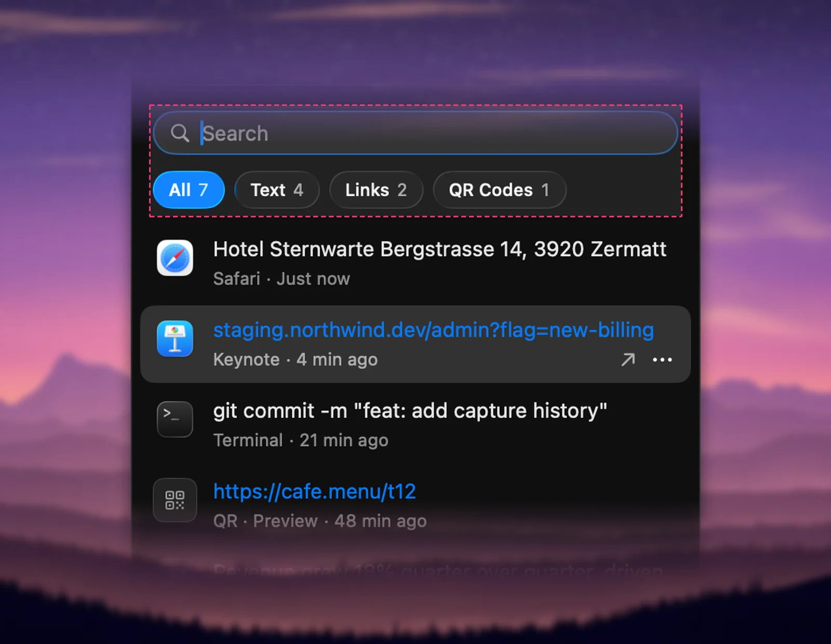Viewport: 831px width, 644px height.
Task: Click the QR code icon
Action: click(175, 500)
